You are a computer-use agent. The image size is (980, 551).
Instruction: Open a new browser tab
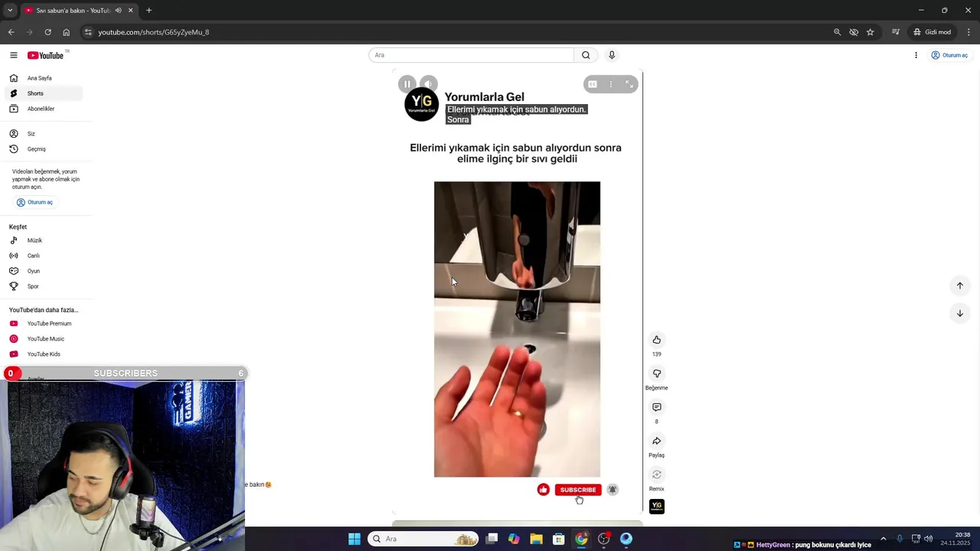pos(149,11)
